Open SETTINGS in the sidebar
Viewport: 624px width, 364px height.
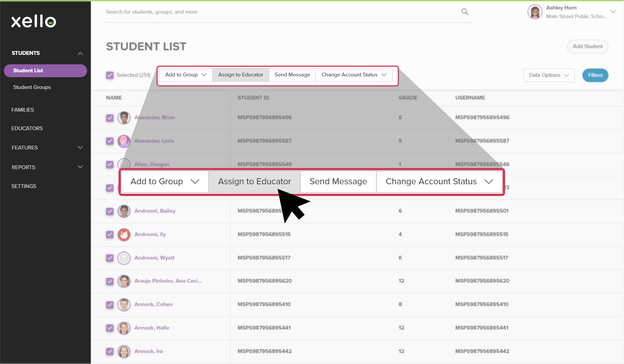[x=24, y=186]
